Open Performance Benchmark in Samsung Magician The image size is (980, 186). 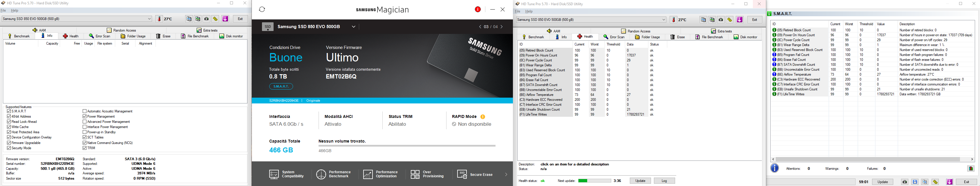334,174
